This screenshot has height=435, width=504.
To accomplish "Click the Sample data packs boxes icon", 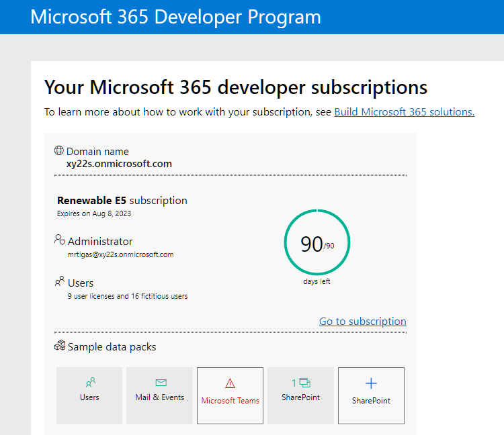I will (60, 346).
